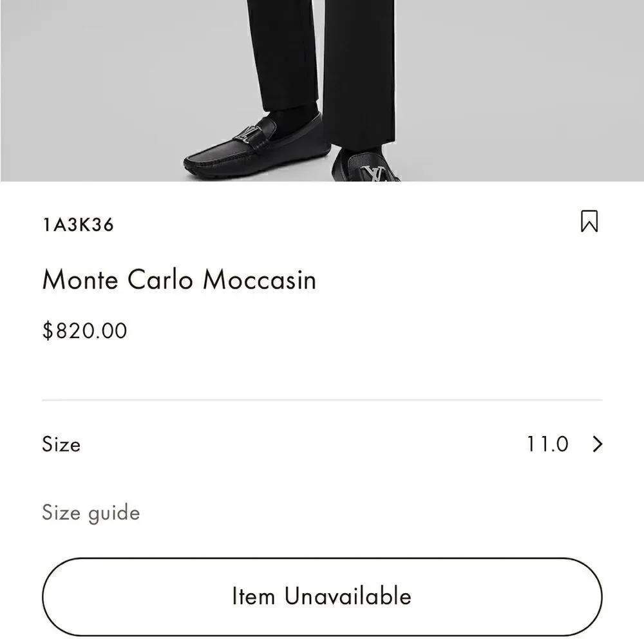This screenshot has height=644, width=644.
Task: Click the Size row label
Action: pyautogui.click(x=61, y=444)
